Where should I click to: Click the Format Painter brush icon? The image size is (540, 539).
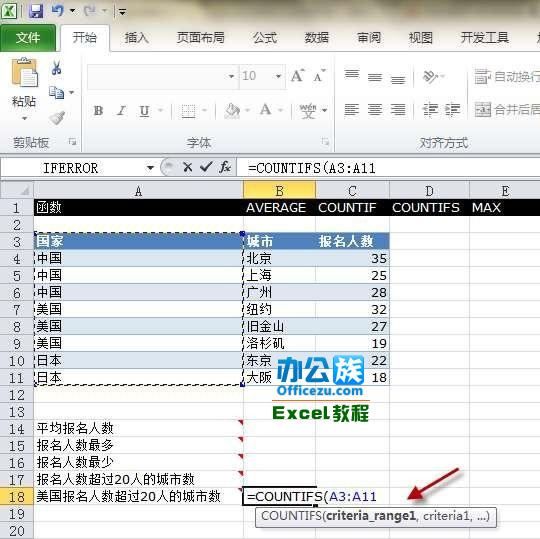[x=57, y=117]
